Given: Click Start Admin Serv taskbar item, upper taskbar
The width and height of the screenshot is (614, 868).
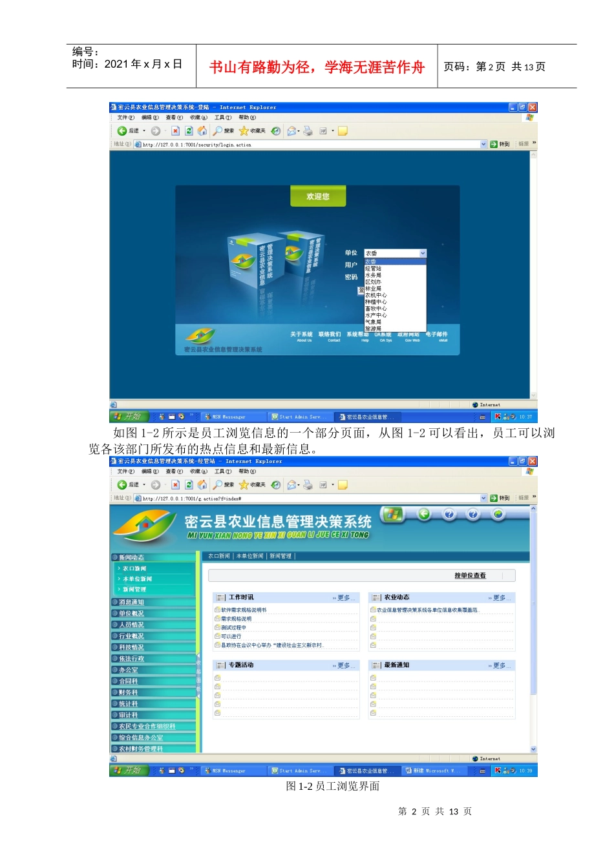Looking at the screenshot, I should (x=301, y=417).
